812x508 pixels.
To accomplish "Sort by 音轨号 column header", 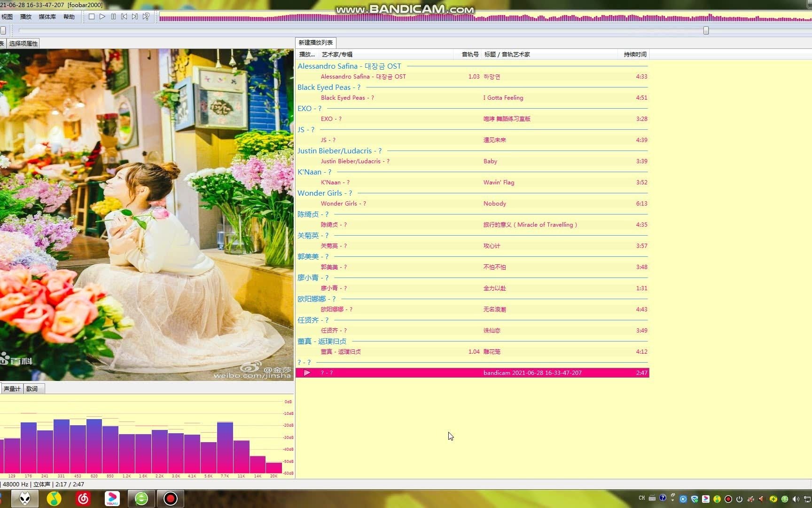I will tap(467, 55).
